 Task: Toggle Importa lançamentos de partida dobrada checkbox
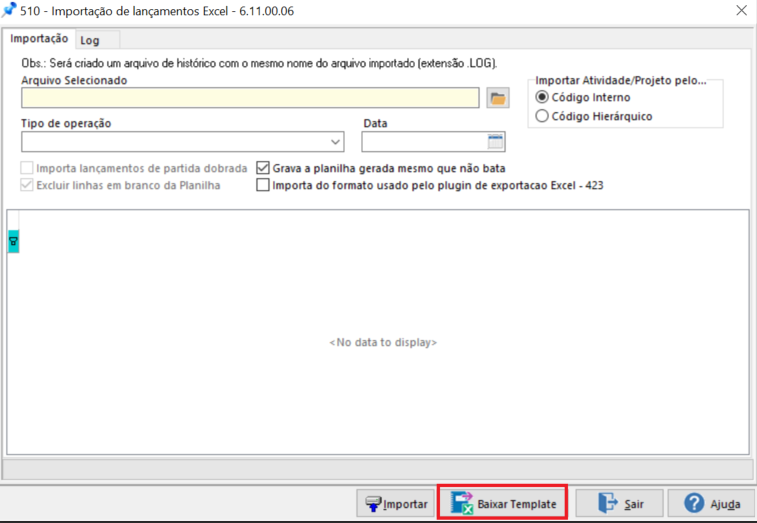click(27, 168)
